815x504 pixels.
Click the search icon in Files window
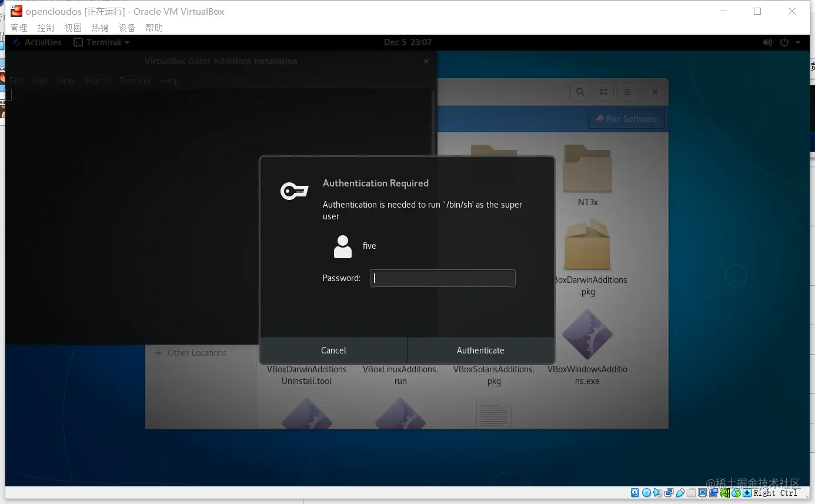pos(580,92)
